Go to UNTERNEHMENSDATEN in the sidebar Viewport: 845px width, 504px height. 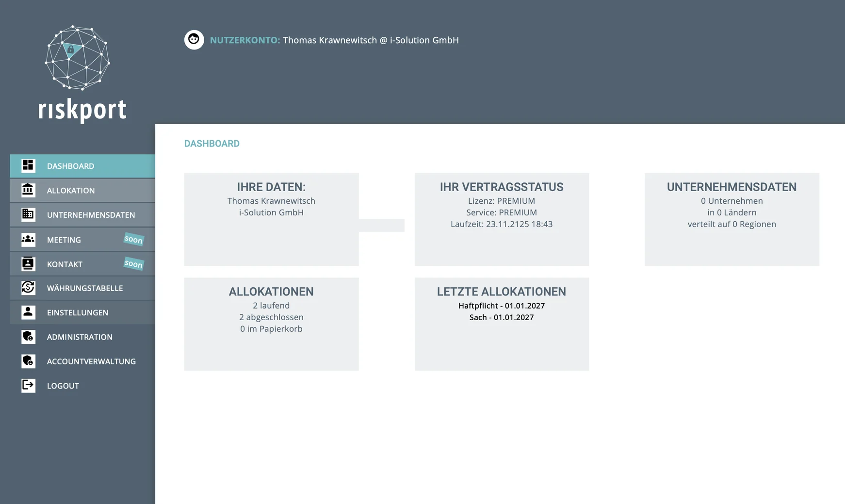point(82,215)
